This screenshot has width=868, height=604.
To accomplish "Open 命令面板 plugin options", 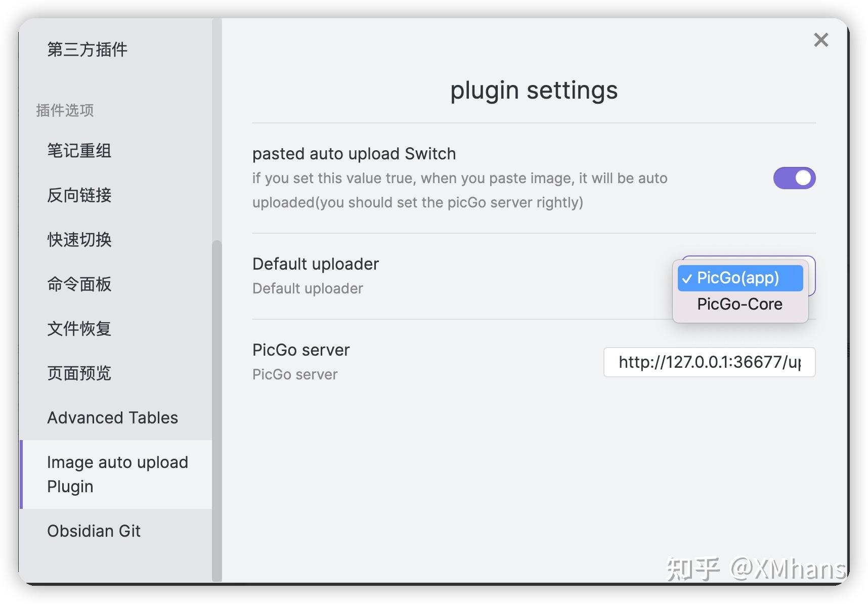I will [79, 284].
